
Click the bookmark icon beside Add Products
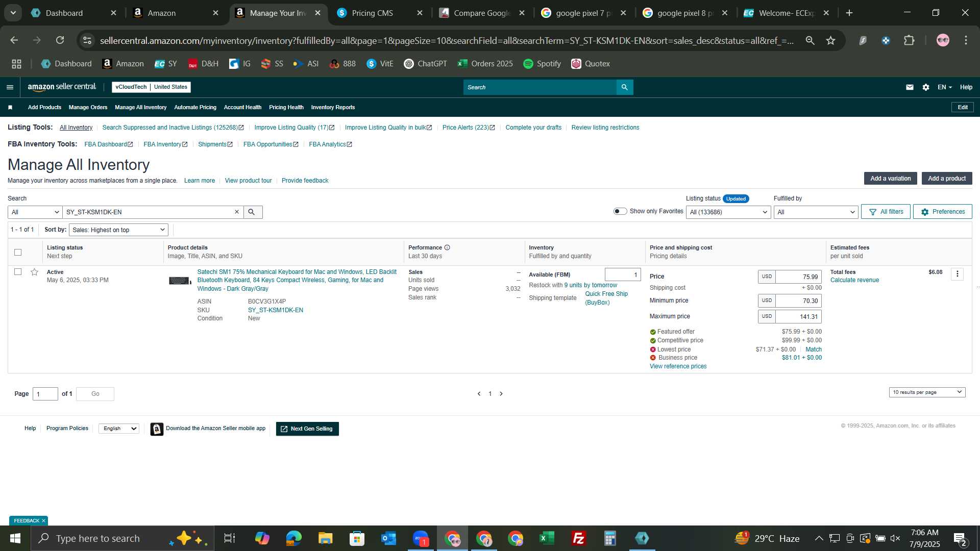(x=10, y=108)
